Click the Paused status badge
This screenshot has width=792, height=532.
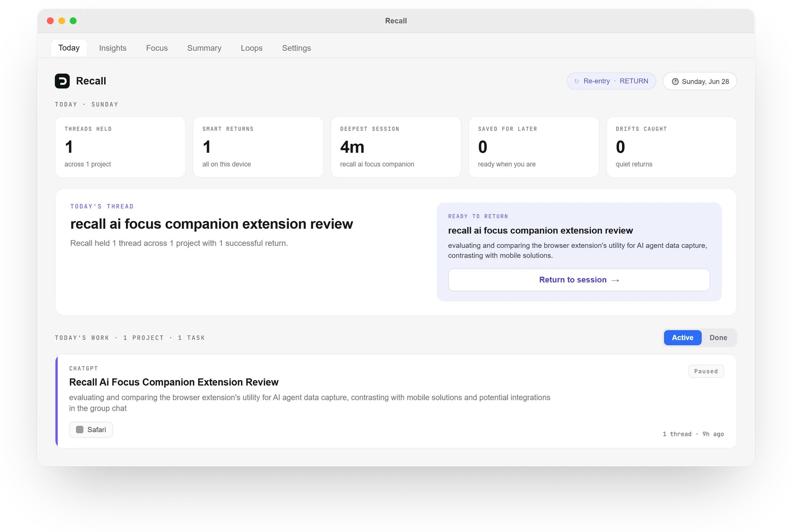click(x=706, y=371)
